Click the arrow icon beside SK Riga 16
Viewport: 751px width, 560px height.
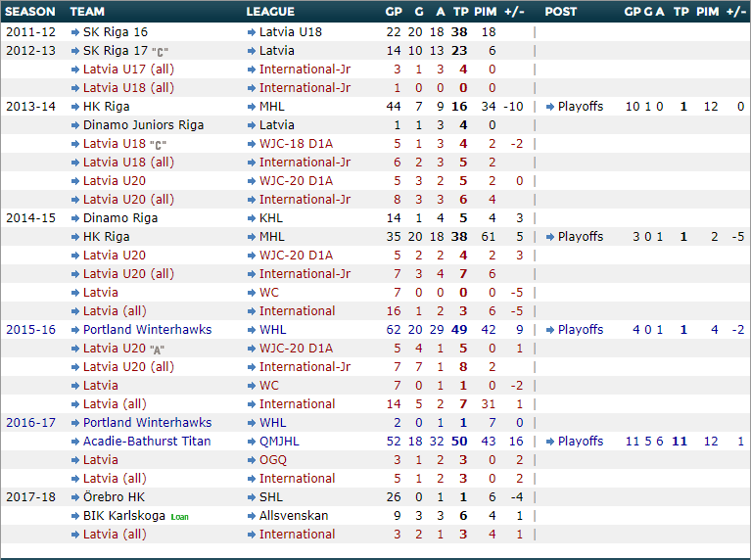click(x=74, y=32)
